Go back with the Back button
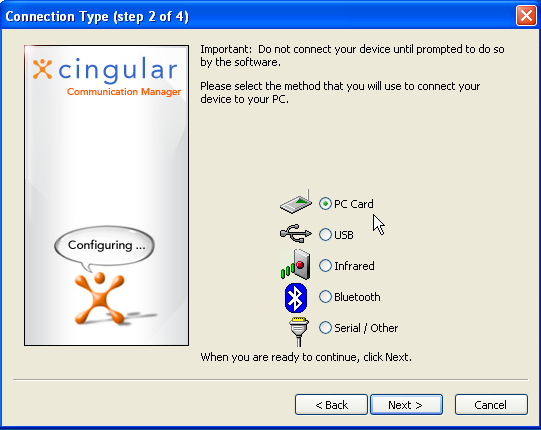Viewport: 541px width, 430px height. coord(331,404)
